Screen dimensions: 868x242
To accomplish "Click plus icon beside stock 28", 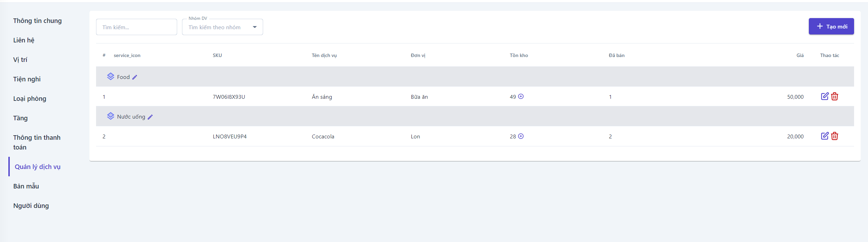I will (521, 136).
